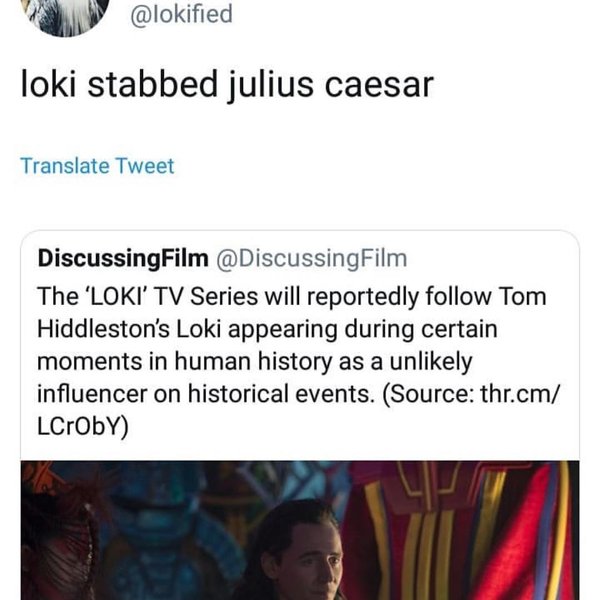The width and height of the screenshot is (600, 600).
Task: Open the quoted tweet's image preview
Action: tap(300, 530)
